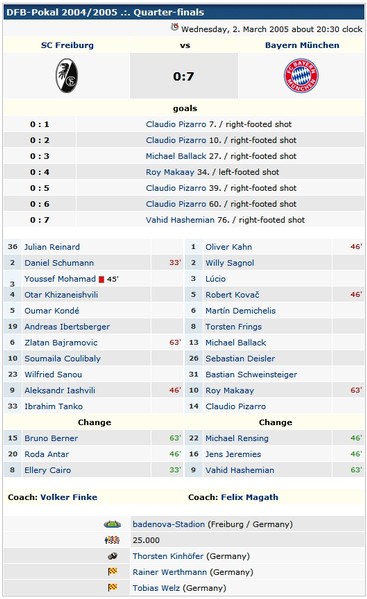The width and height of the screenshot is (367, 599).
Task: Click the Bayern München club logo
Action: point(301,76)
